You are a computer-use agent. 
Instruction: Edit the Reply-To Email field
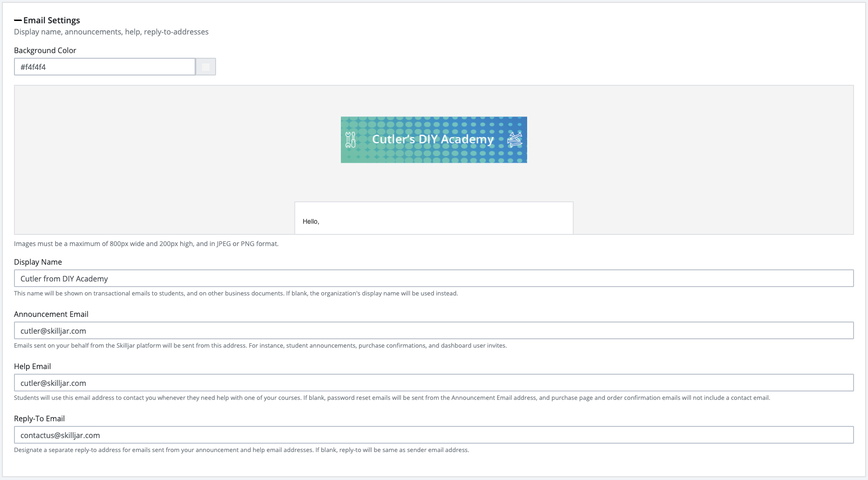(434, 435)
